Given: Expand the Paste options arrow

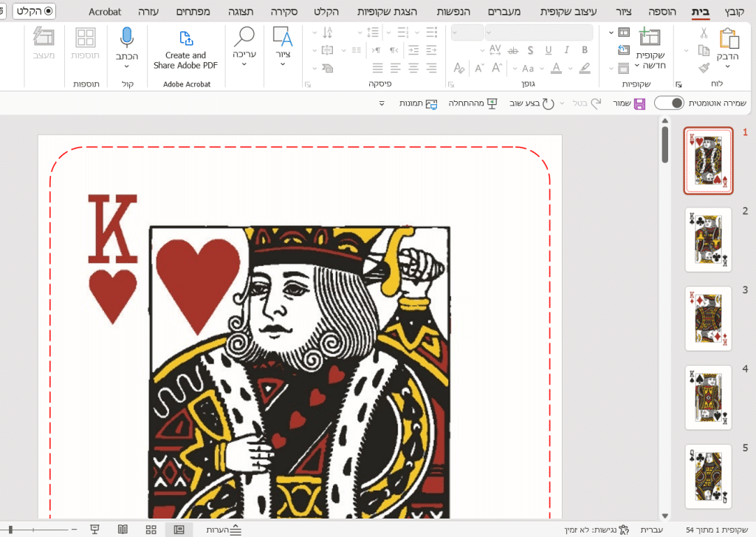Looking at the screenshot, I should [x=728, y=67].
